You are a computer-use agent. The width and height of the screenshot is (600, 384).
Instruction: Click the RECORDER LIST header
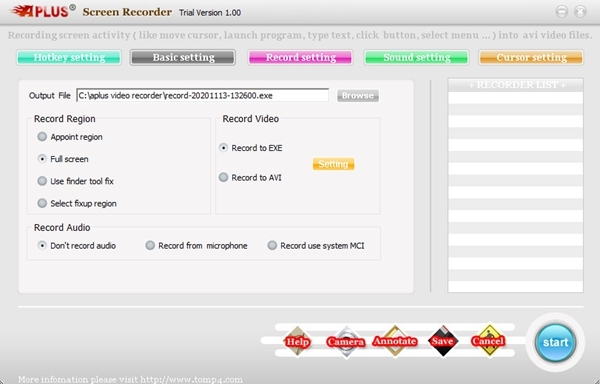click(516, 85)
